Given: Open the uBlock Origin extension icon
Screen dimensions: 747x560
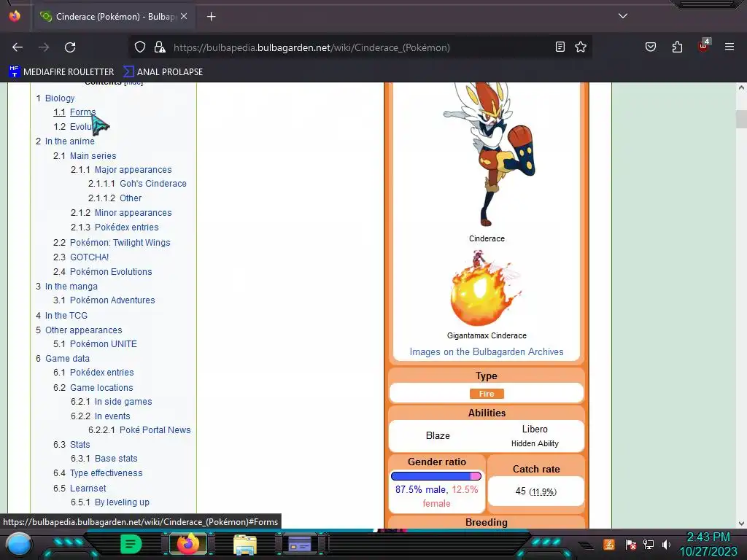Looking at the screenshot, I should click(704, 46).
